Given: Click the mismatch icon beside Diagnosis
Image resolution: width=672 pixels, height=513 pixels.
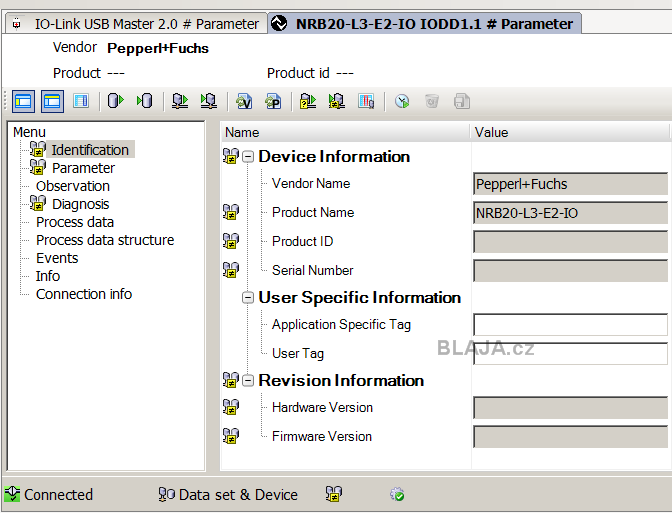Looking at the screenshot, I should (38, 204).
